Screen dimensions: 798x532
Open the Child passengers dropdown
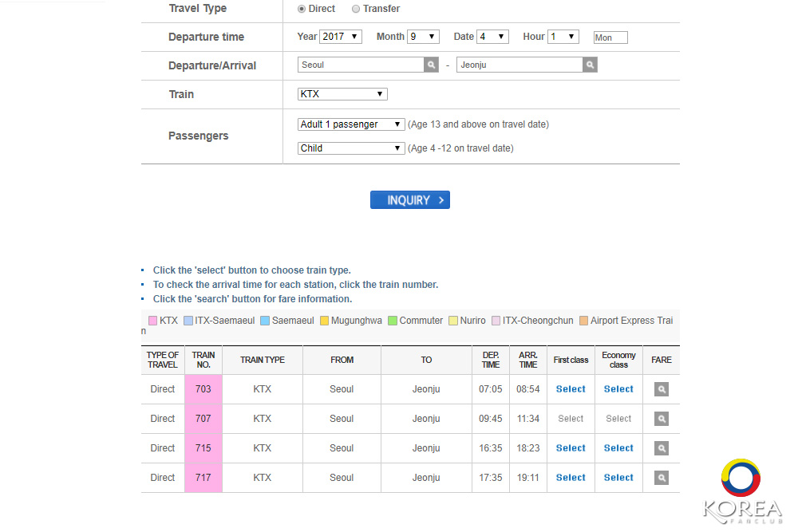point(351,148)
